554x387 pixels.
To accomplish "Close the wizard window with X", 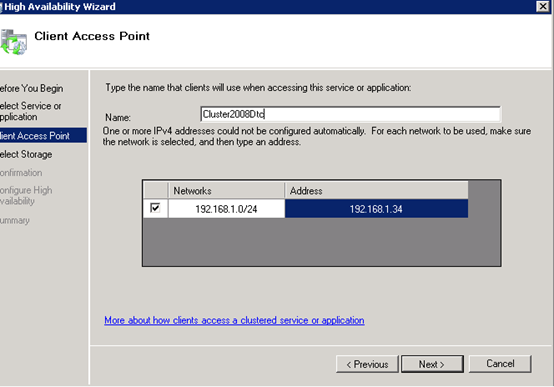I will click(542, 6).
